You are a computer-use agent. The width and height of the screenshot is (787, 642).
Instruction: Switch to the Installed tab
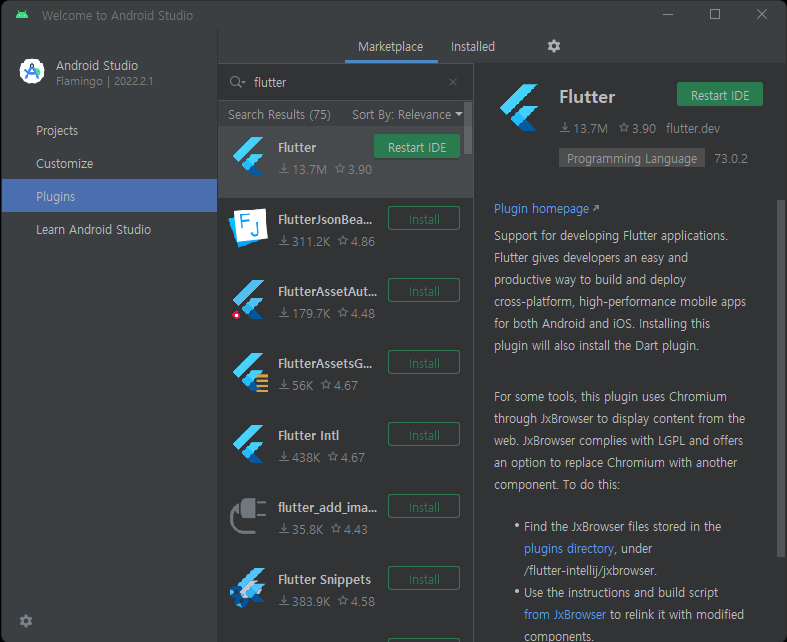click(473, 47)
